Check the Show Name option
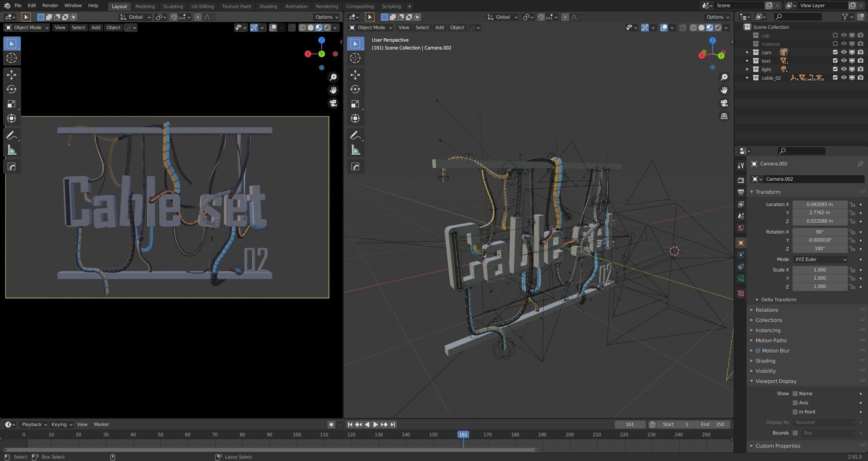Viewport: 868px width, 461px height. [795, 394]
